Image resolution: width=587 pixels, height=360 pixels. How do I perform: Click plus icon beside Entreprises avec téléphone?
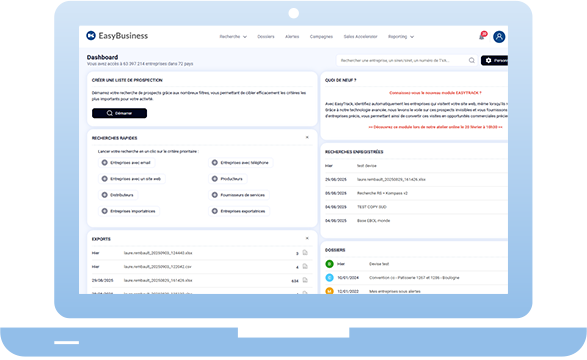[215, 162]
